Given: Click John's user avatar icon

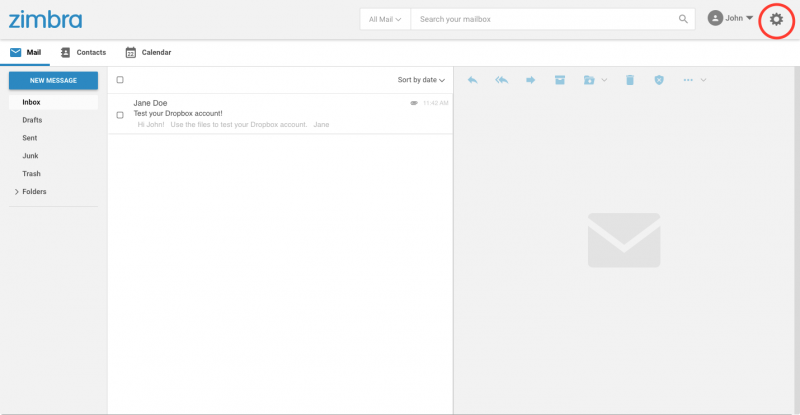Looking at the screenshot, I should pyautogui.click(x=715, y=18).
